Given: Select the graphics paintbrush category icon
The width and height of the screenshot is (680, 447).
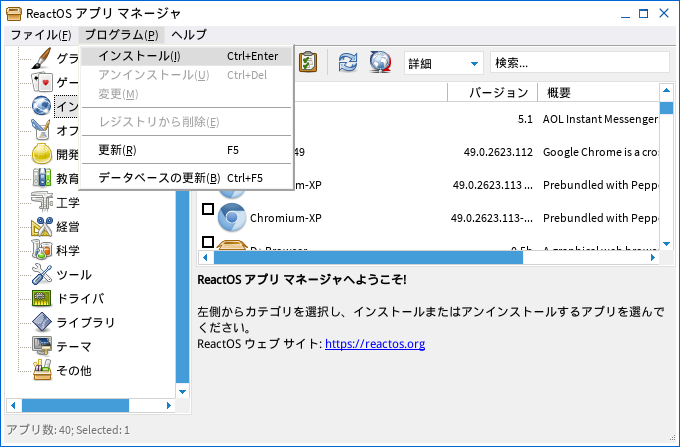Looking at the screenshot, I should click(x=41, y=58).
